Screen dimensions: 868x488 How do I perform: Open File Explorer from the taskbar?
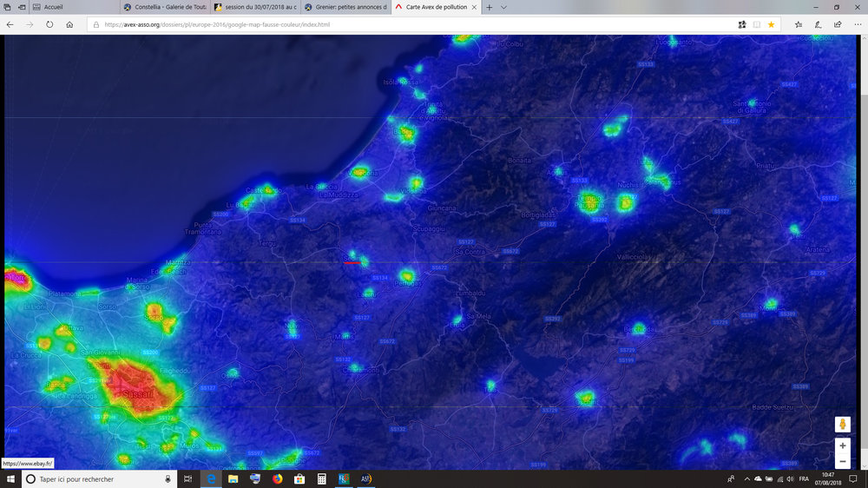click(x=233, y=479)
